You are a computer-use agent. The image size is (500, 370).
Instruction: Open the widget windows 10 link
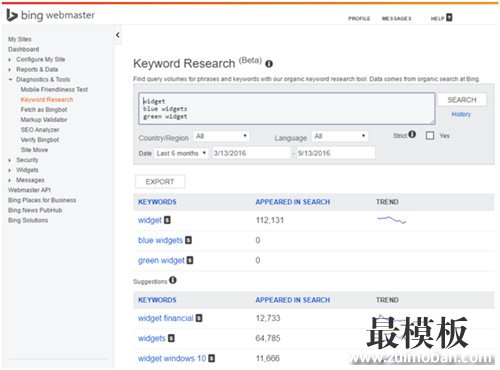tap(172, 358)
